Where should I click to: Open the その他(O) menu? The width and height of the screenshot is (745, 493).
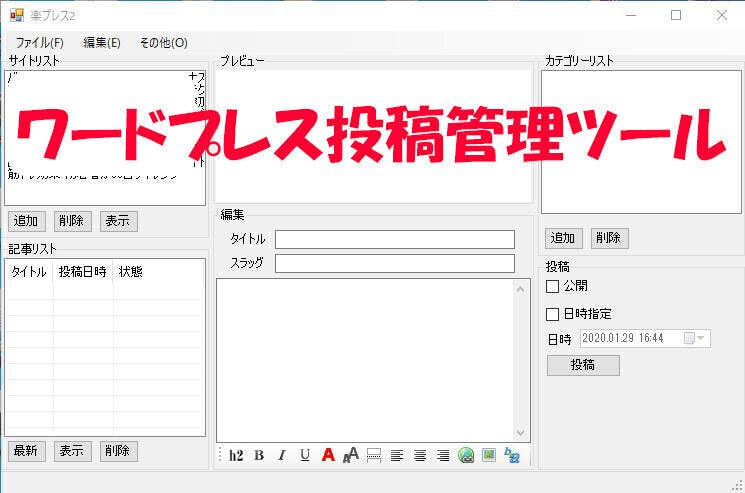163,43
